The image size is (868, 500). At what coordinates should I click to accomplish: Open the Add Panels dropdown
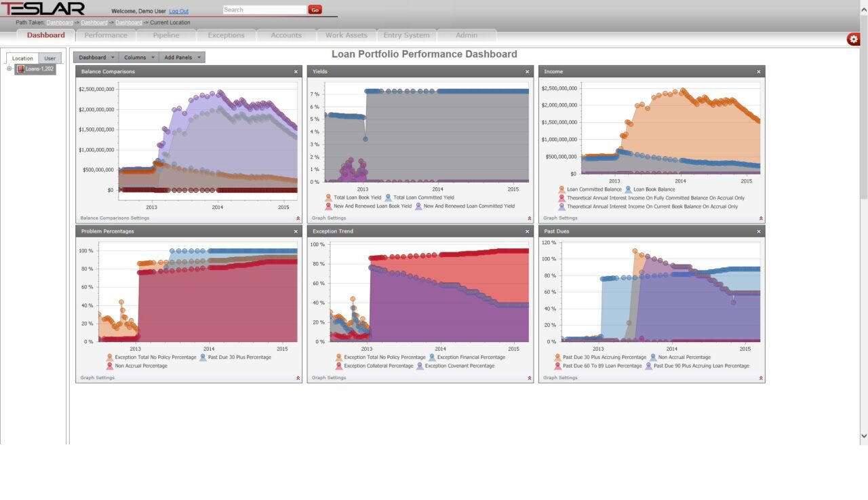(182, 58)
